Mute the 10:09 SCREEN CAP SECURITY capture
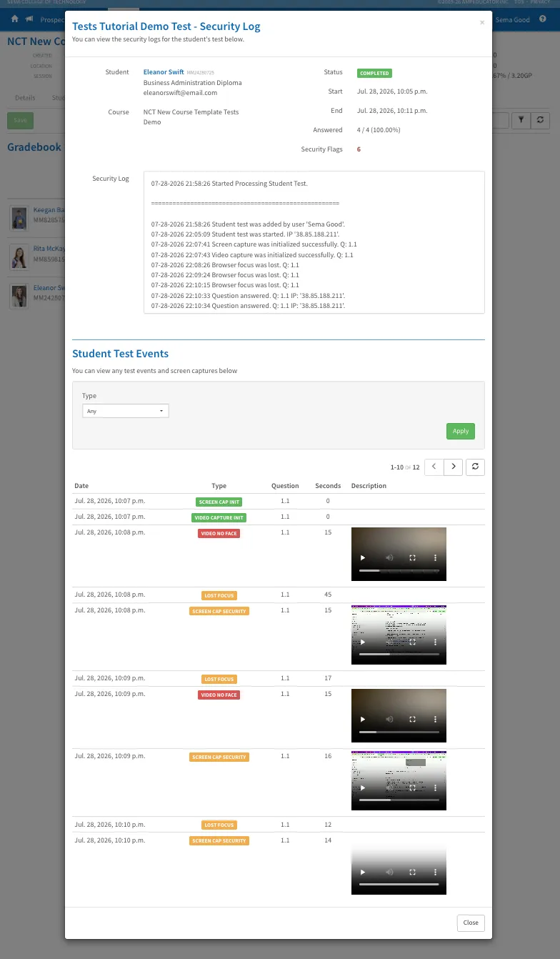The height and width of the screenshot is (959, 560). coord(389,787)
